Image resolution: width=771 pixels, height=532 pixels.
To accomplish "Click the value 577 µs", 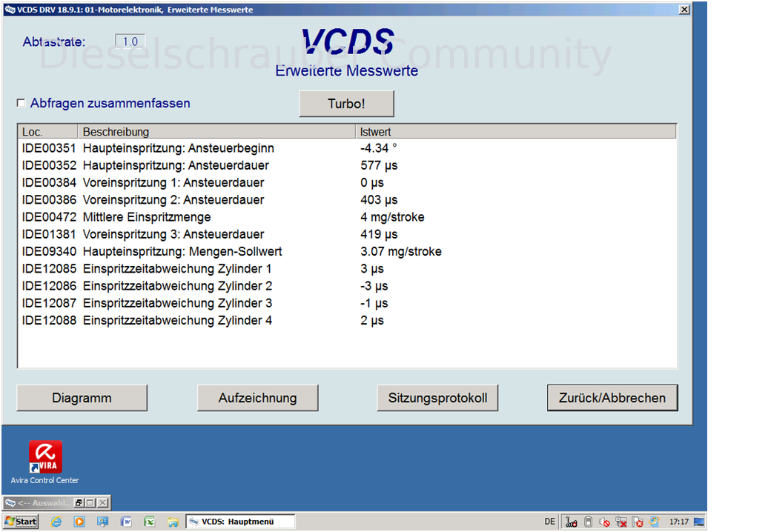I will [379, 165].
